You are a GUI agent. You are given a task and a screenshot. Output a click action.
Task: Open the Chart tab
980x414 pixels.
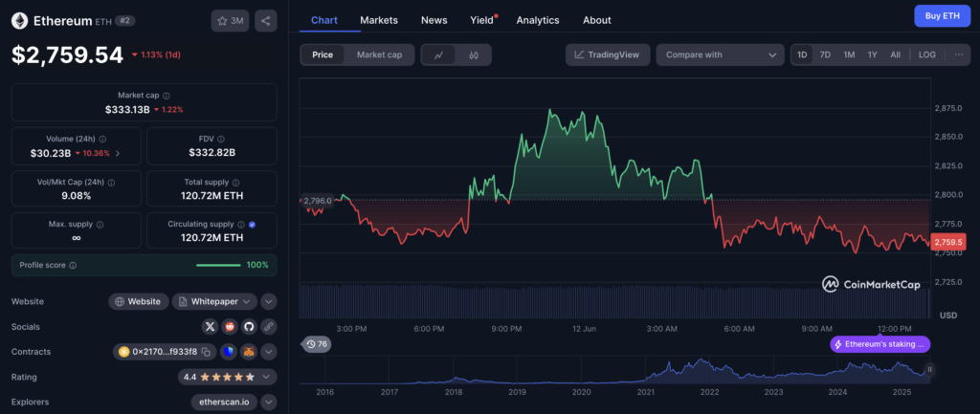[x=324, y=20]
